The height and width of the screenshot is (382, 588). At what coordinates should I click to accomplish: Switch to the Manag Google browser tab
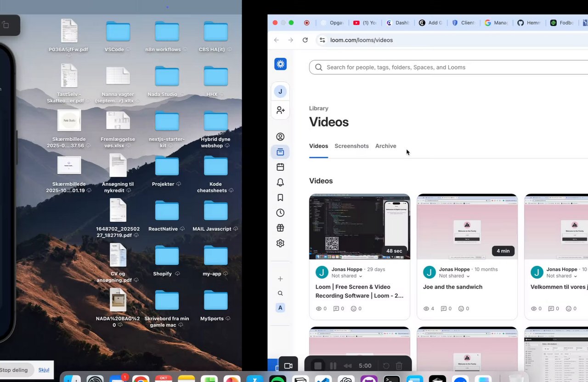(496, 22)
